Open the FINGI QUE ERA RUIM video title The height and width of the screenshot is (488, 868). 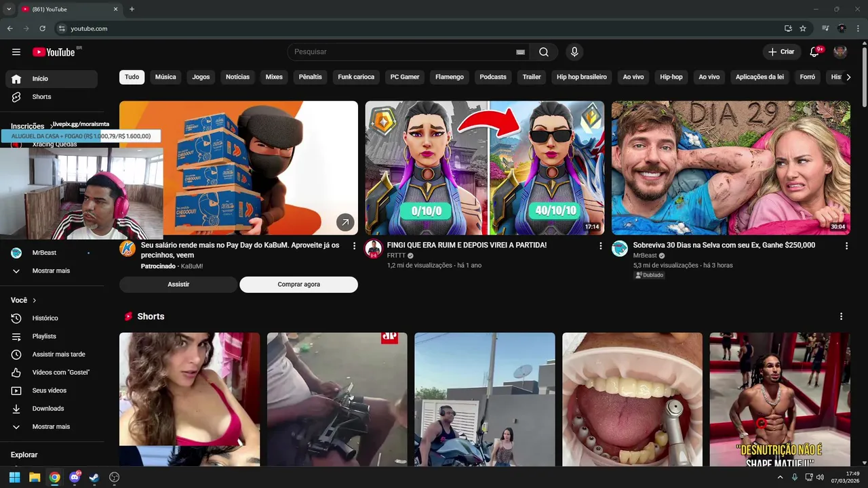click(467, 245)
